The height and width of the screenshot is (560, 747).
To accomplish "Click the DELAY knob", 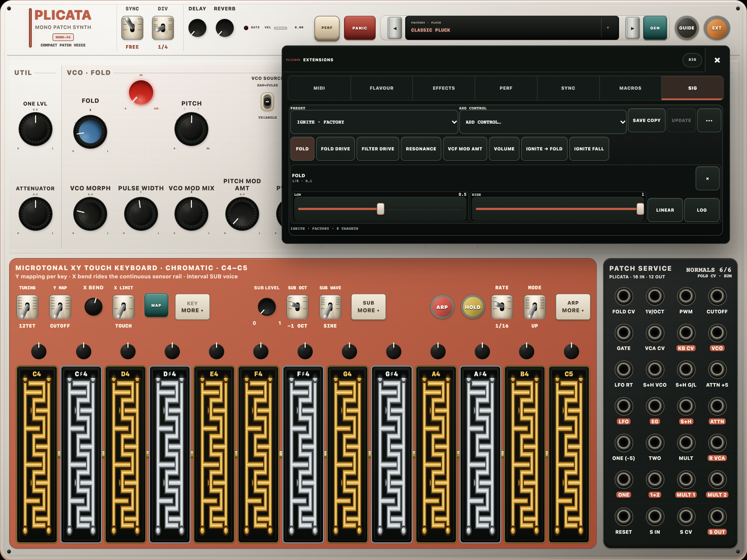I will pos(197,28).
